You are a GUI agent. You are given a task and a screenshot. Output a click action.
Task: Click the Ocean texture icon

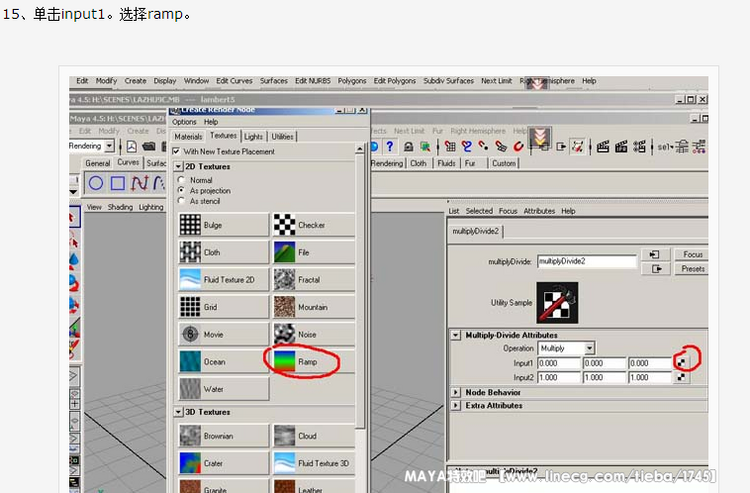coord(190,361)
